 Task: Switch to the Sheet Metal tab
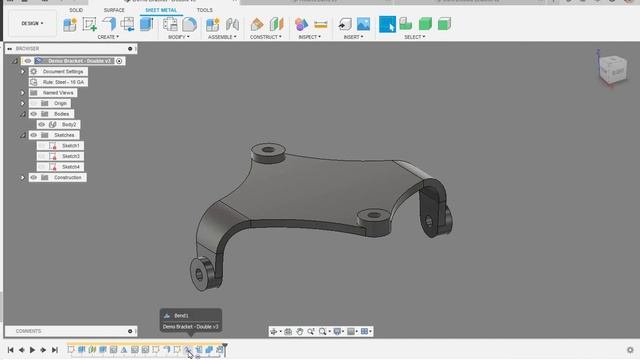click(161, 10)
